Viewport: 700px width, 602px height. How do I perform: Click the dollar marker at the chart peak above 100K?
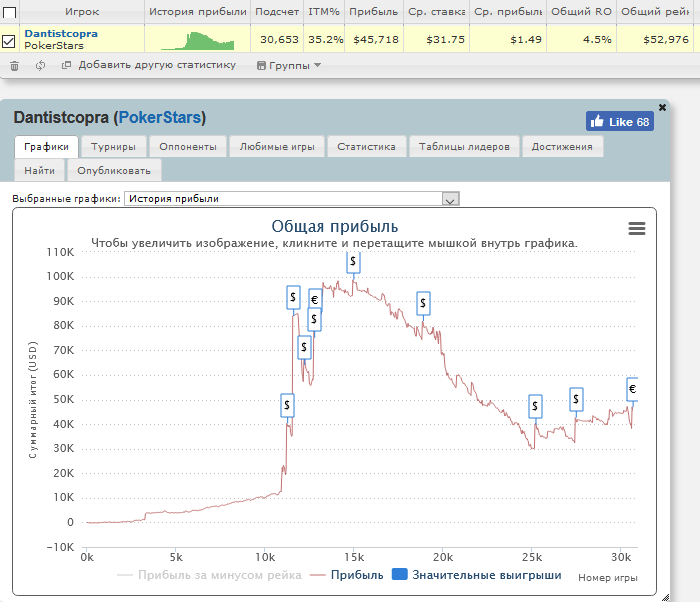coord(353,262)
